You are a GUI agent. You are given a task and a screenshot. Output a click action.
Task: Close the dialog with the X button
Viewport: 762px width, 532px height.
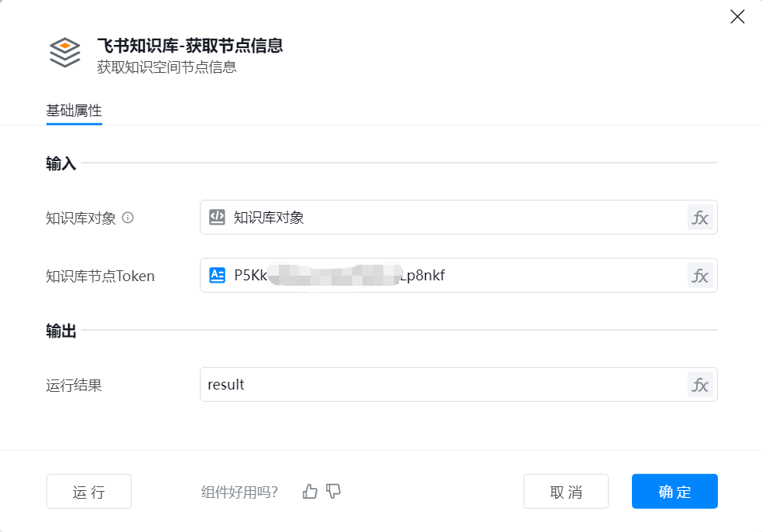click(x=737, y=16)
